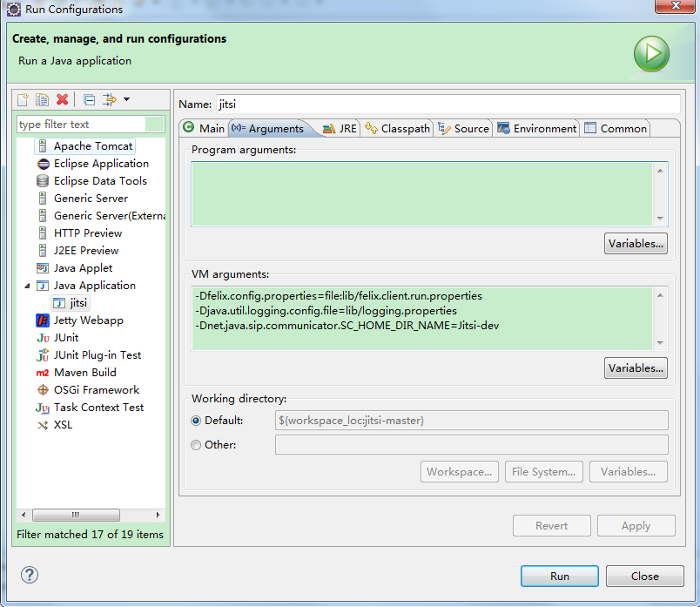Click the Maven Build m2 icon
The height and width of the screenshot is (607, 700).
[x=43, y=373]
